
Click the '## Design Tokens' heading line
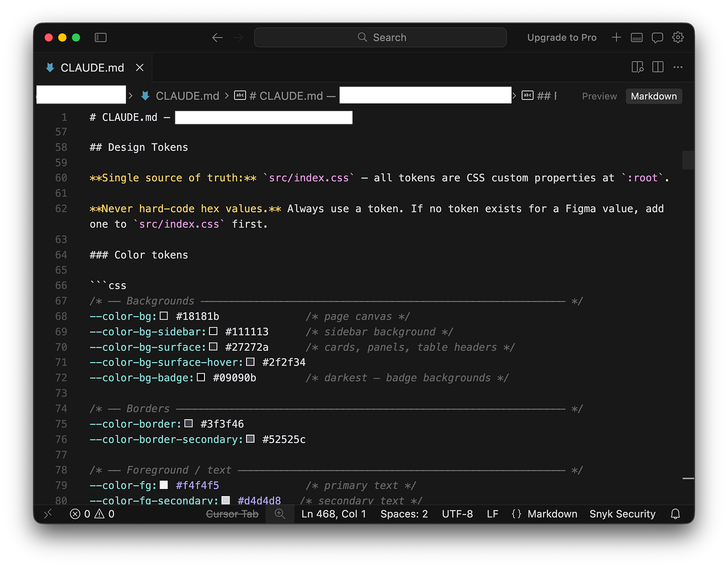pyautogui.click(x=139, y=147)
